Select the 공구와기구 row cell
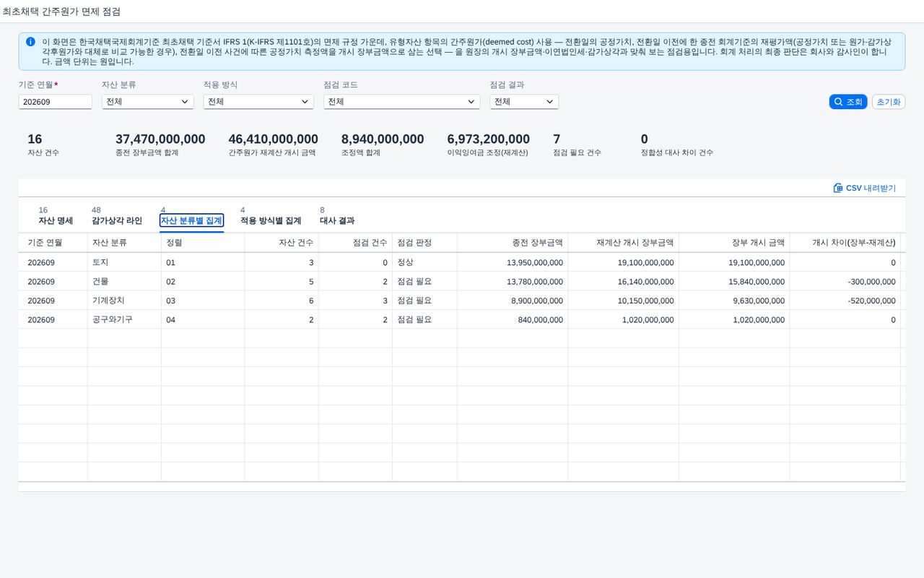This screenshot has height=578, width=924. [124, 319]
